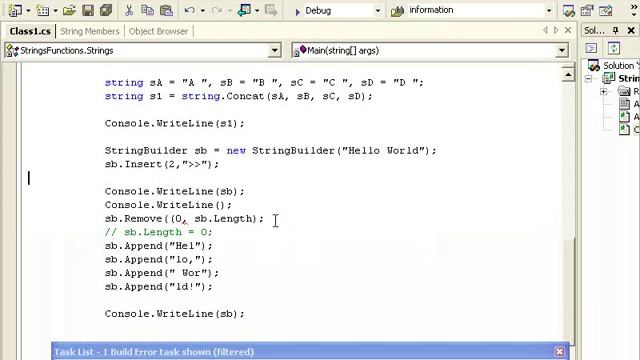Collapse the bold project node in Solution Explorer
The image size is (640, 360).
[x=589, y=78]
